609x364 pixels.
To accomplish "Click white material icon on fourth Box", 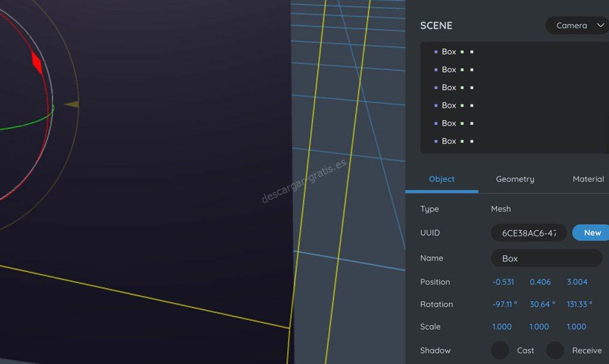I will [x=472, y=105].
